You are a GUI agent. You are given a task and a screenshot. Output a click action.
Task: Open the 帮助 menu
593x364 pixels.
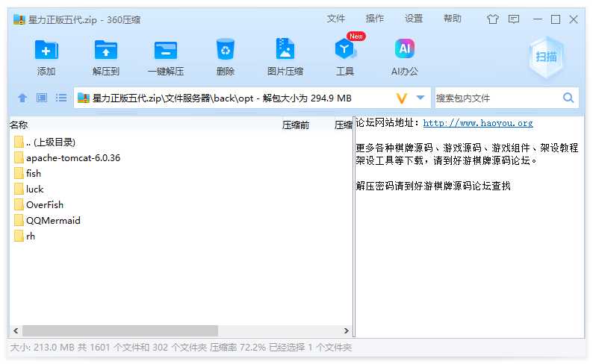[x=453, y=19]
